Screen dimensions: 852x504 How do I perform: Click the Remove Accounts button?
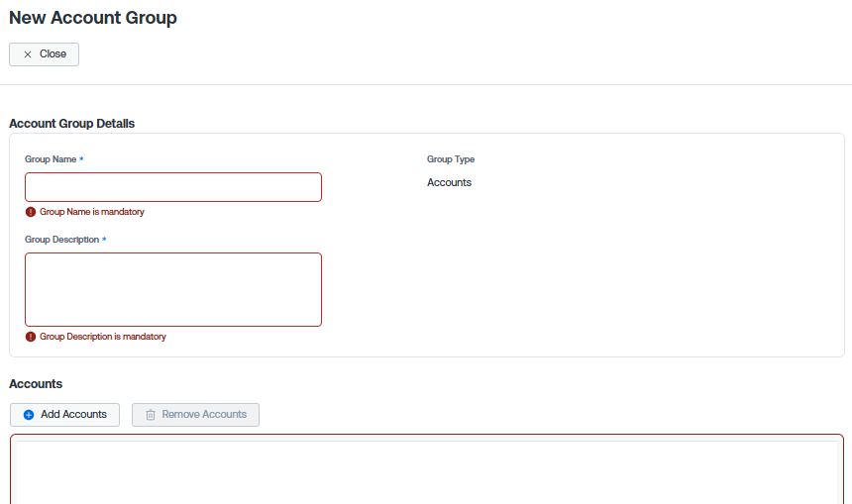195,415
